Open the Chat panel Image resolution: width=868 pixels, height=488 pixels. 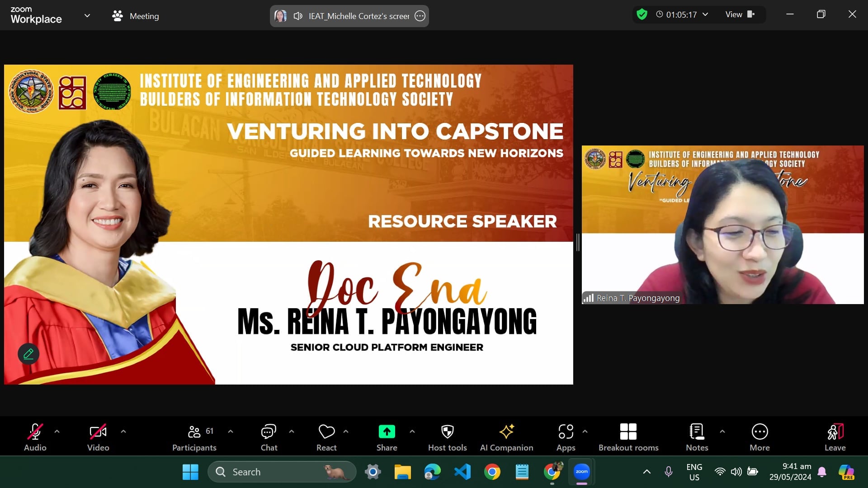pyautogui.click(x=269, y=437)
